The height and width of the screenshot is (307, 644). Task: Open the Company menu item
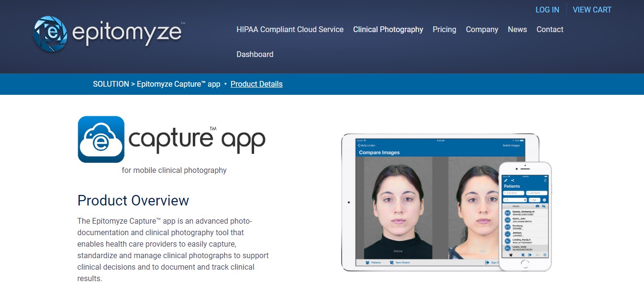482,29
